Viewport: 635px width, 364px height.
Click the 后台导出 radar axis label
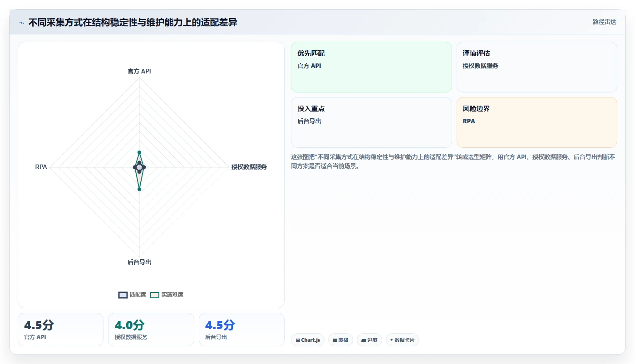[139, 262]
